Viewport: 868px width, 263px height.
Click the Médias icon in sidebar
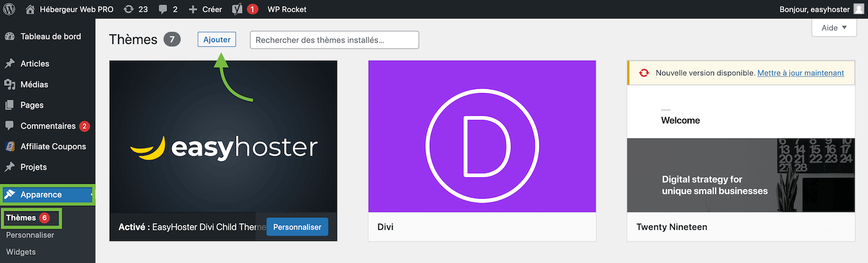point(9,85)
